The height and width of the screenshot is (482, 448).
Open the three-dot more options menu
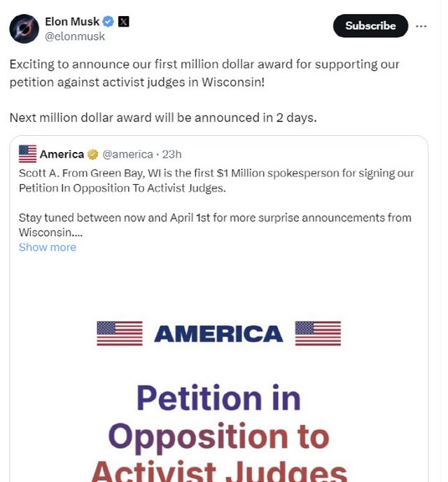click(x=421, y=26)
